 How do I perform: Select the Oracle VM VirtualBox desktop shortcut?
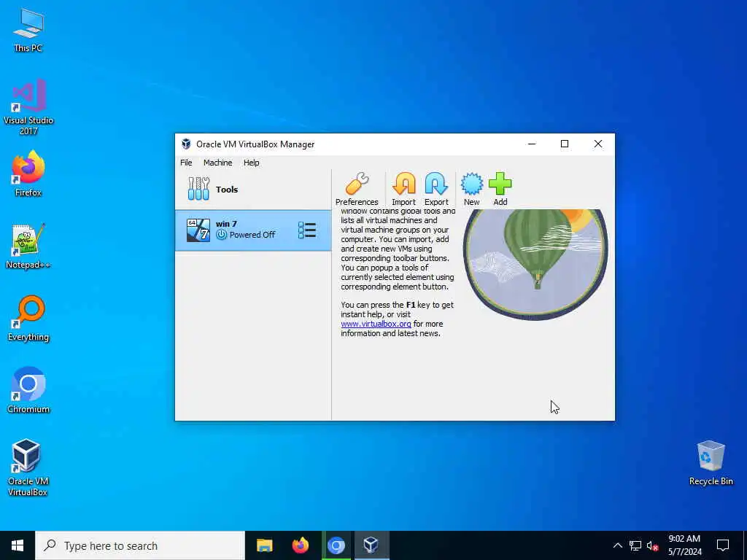point(28,467)
